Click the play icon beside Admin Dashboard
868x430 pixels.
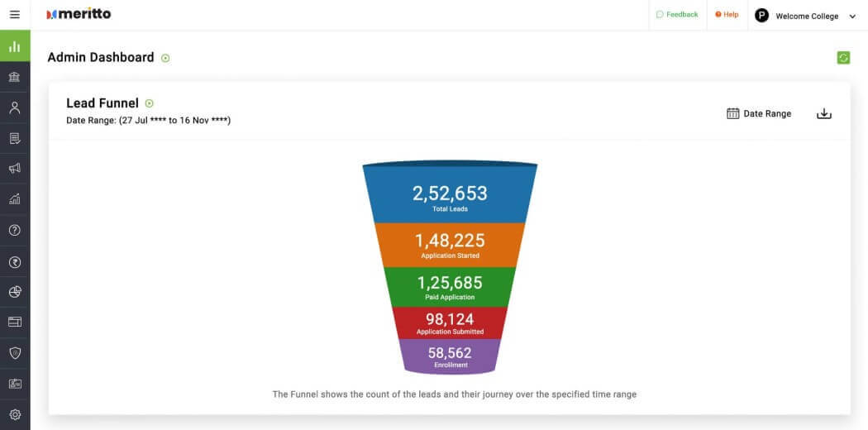coord(165,58)
